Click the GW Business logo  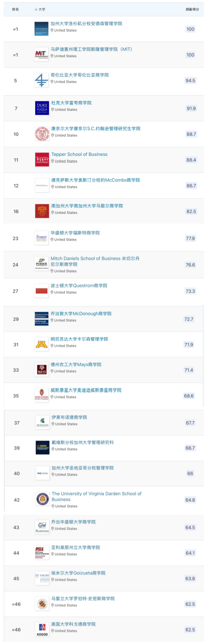point(42,527)
